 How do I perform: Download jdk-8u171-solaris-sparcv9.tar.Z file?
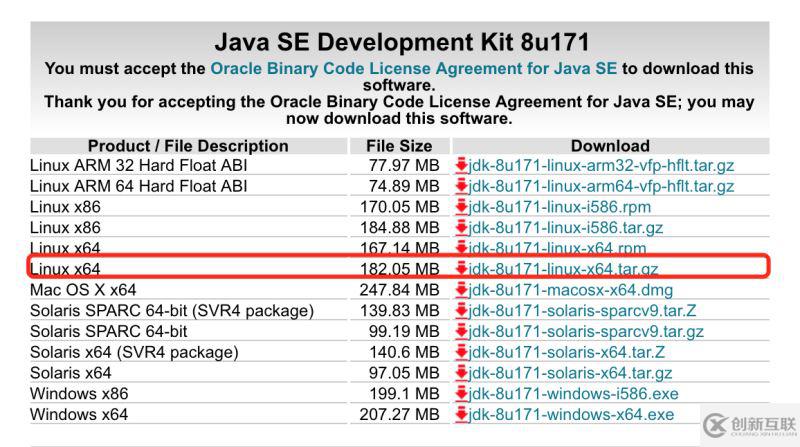pyautogui.click(x=582, y=311)
